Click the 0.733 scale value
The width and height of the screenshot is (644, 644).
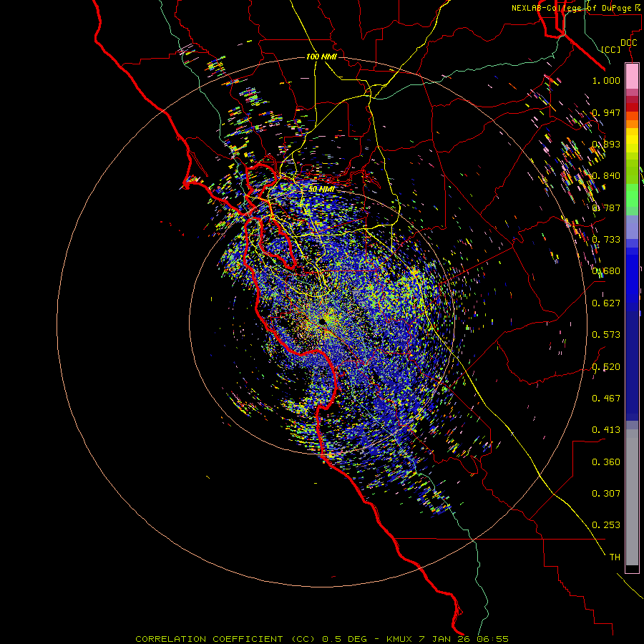click(x=606, y=240)
